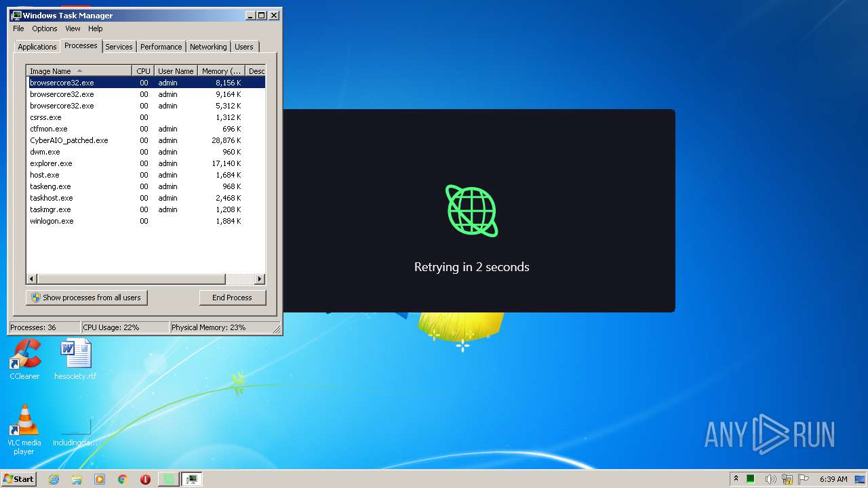868x488 pixels.
Task: Select browsercore32.exe using 9,164 K
Action: click(x=146, y=94)
